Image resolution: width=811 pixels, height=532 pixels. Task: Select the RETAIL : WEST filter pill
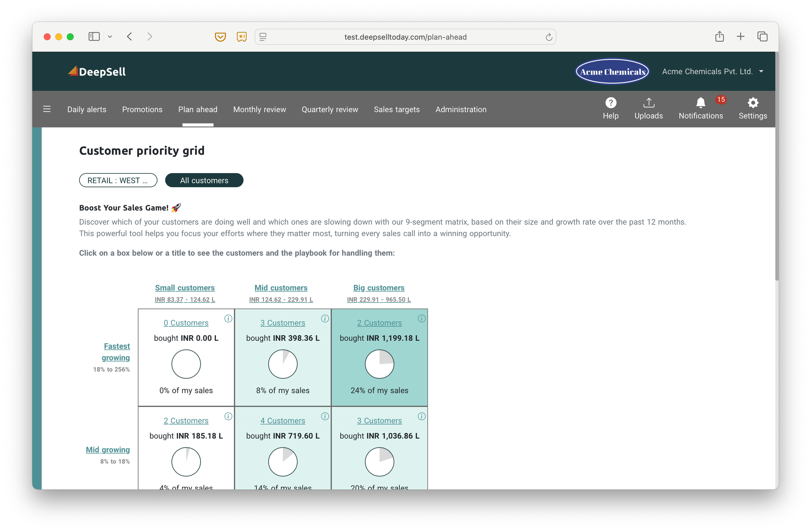pyautogui.click(x=118, y=180)
